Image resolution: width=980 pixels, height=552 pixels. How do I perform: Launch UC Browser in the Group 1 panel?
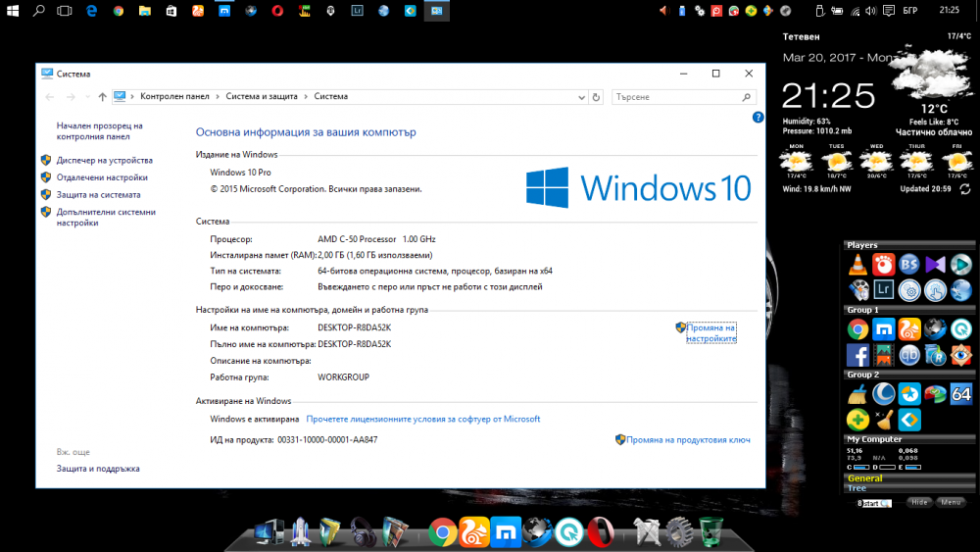pyautogui.click(x=909, y=329)
